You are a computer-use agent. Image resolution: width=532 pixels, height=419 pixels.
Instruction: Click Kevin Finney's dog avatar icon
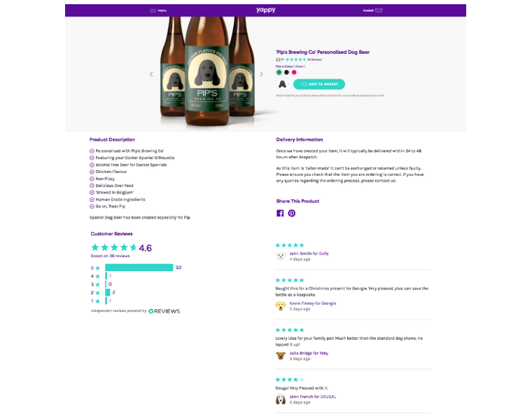[281, 305]
